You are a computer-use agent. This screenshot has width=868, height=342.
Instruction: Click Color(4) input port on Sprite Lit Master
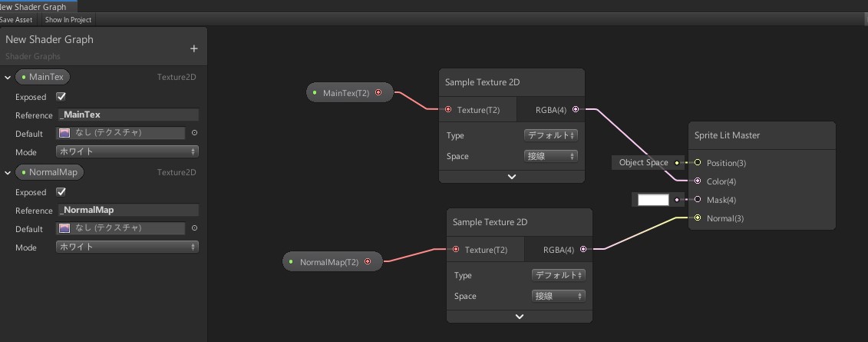point(698,181)
